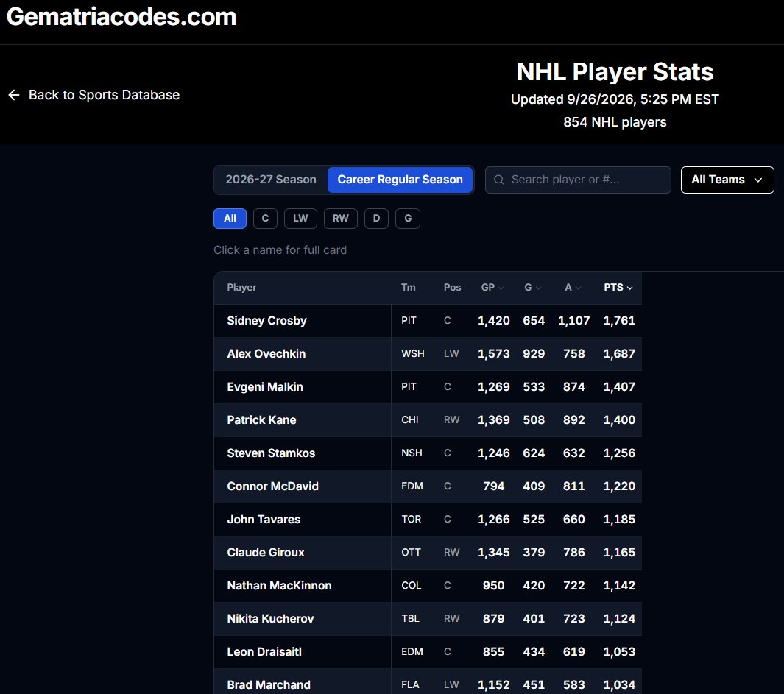Click Claude Giroux's OTT team cell
The image size is (784, 694).
[x=411, y=553]
